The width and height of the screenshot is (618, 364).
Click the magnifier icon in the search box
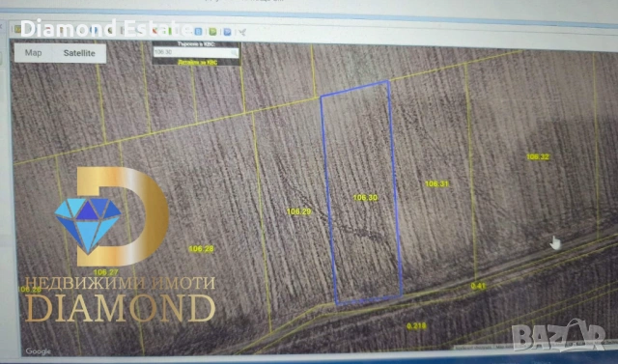click(235, 52)
